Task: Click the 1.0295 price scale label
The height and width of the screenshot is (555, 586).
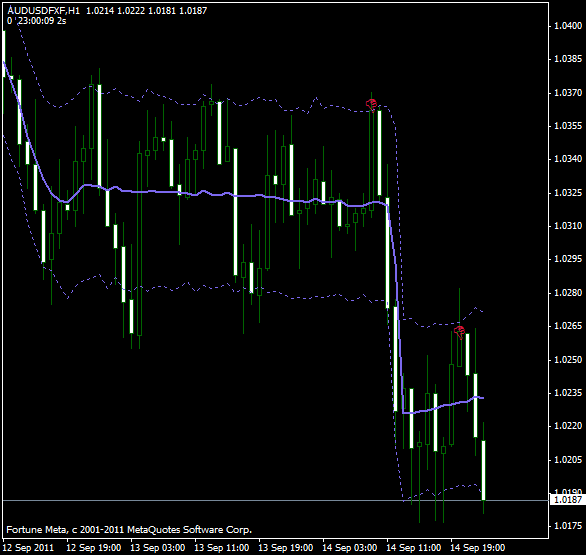Action: (x=568, y=259)
